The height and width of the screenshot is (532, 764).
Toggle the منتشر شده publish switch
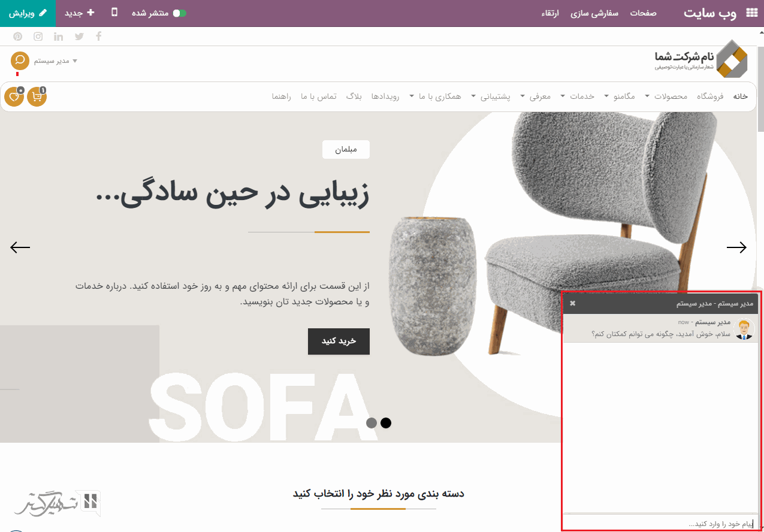180,13
